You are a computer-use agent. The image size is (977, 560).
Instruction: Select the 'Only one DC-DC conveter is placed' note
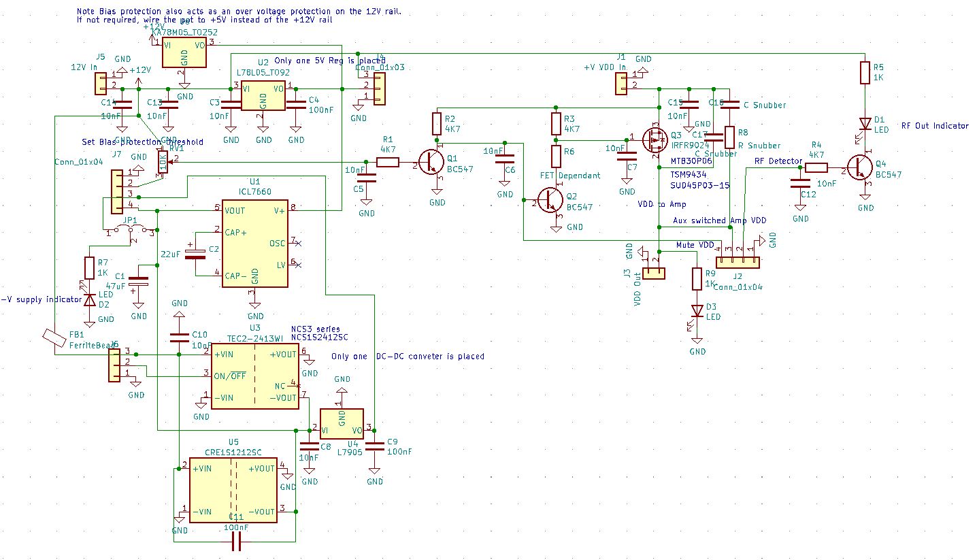point(408,357)
